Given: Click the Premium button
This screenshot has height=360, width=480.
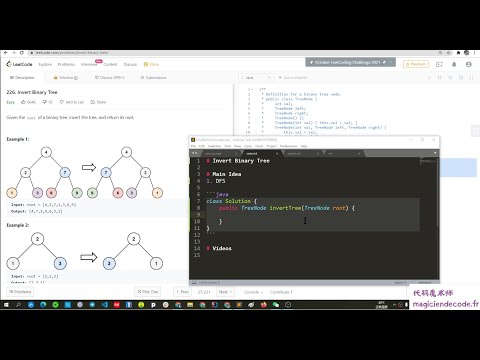Looking at the screenshot, I should point(416,64).
